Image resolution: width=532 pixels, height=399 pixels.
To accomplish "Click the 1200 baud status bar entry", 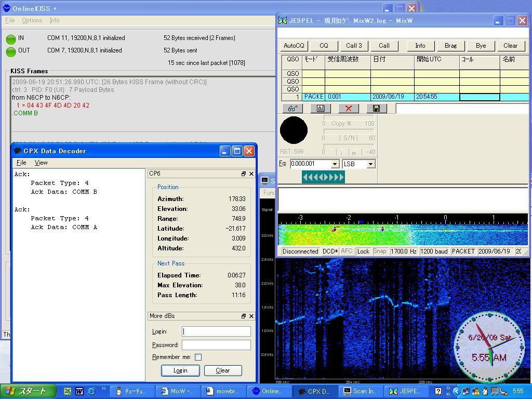I will pyautogui.click(x=434, y=251).
